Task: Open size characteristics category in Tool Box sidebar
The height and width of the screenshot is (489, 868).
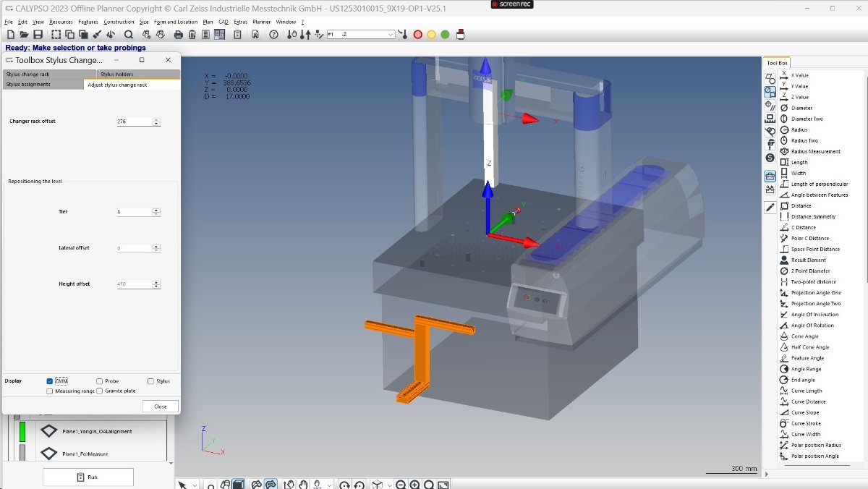Action: coord(770,92)
